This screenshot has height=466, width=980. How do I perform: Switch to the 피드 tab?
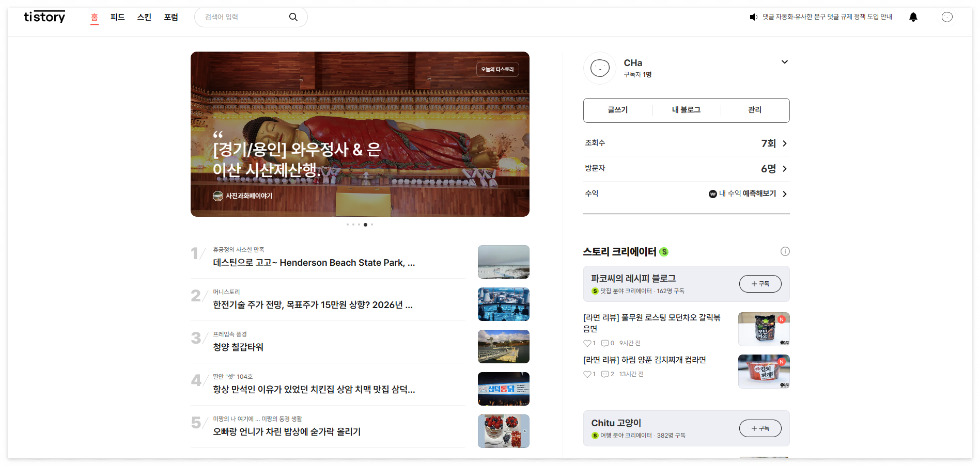pos(118,17)
